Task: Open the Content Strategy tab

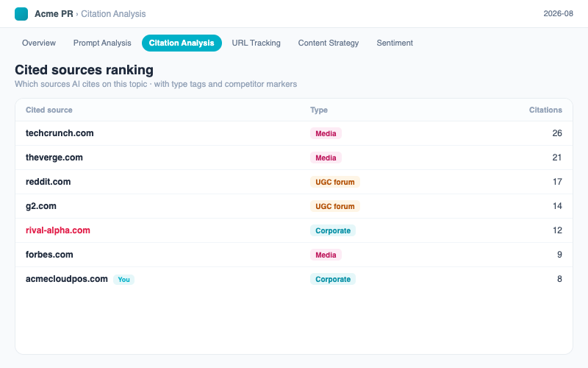Action: (328, 43)
